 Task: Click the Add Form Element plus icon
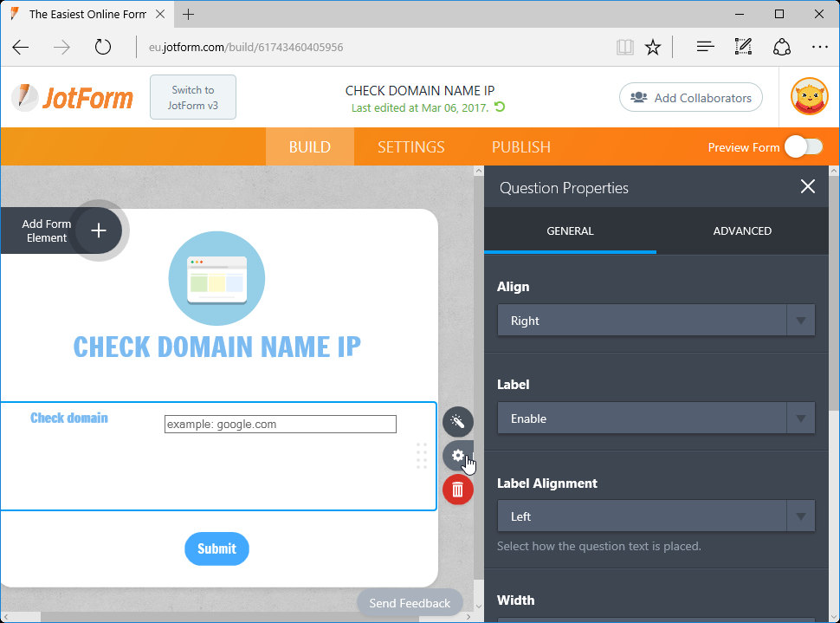coord(98,230)
